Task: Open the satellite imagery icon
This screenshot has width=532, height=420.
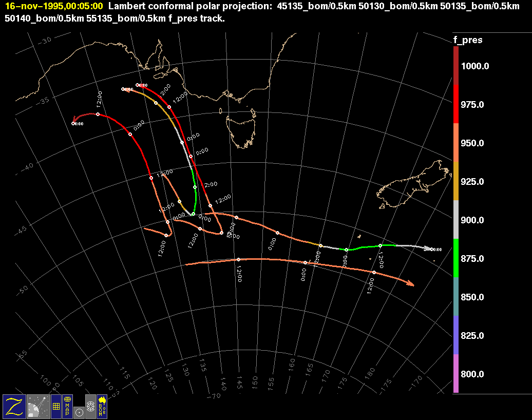Action: coord(37,406)
